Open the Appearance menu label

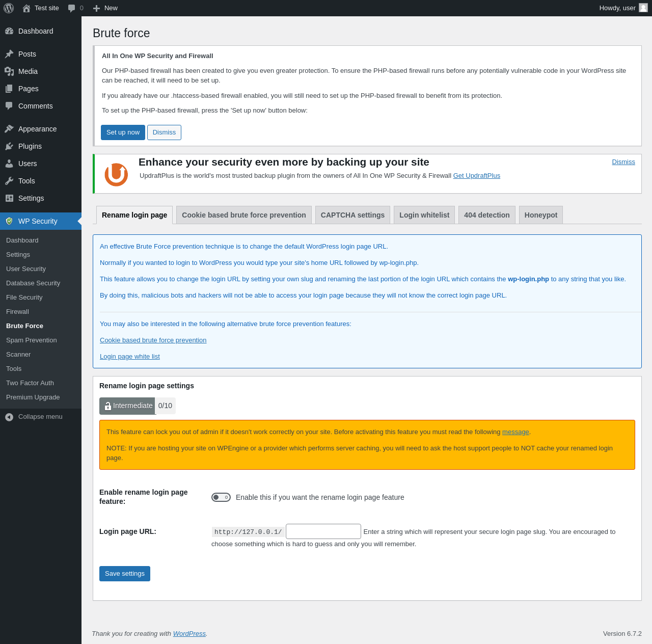point(38,129)
